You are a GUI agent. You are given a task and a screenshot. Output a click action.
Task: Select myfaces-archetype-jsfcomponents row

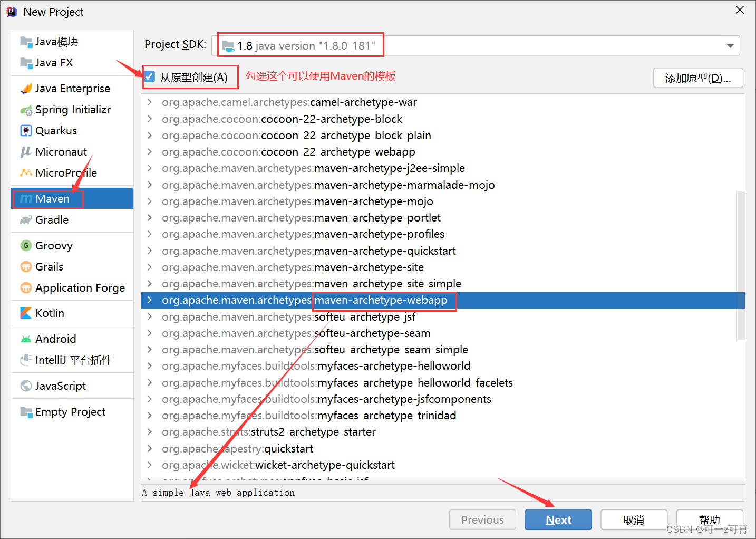tap(443, 399)
